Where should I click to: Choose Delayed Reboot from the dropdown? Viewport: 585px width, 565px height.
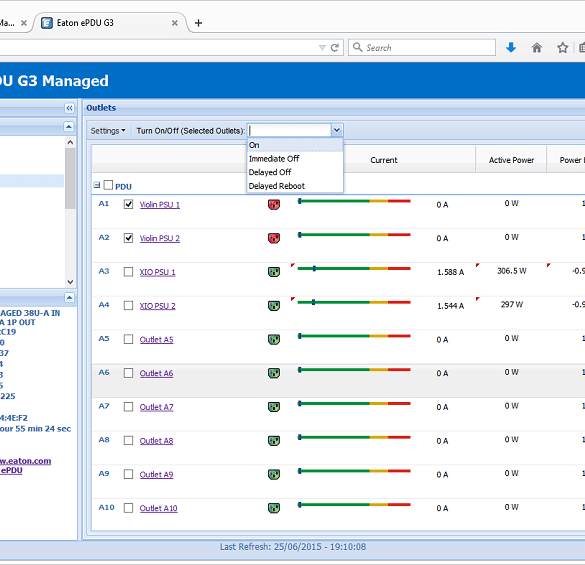(x=295, y=186)
